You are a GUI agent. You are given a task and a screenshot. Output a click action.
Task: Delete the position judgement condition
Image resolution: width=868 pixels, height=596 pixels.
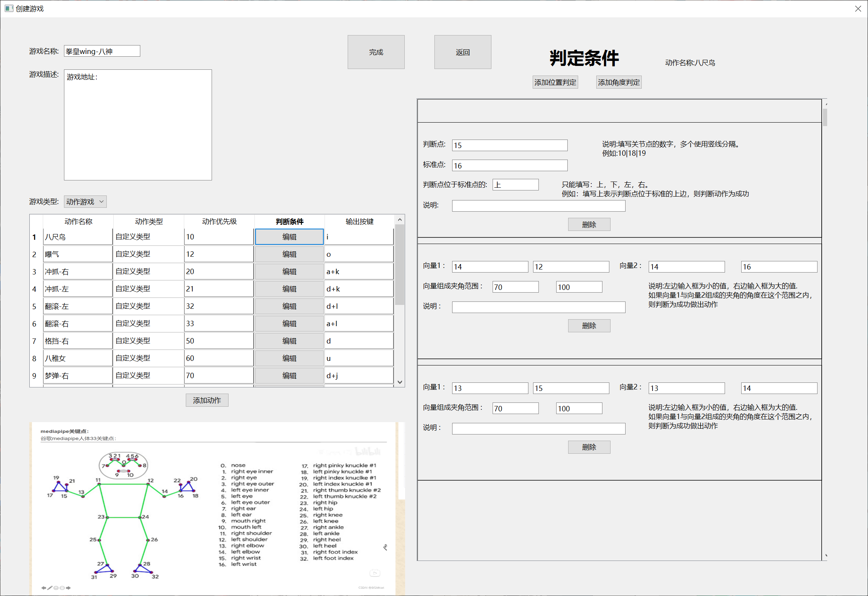(x=589, y=224)
